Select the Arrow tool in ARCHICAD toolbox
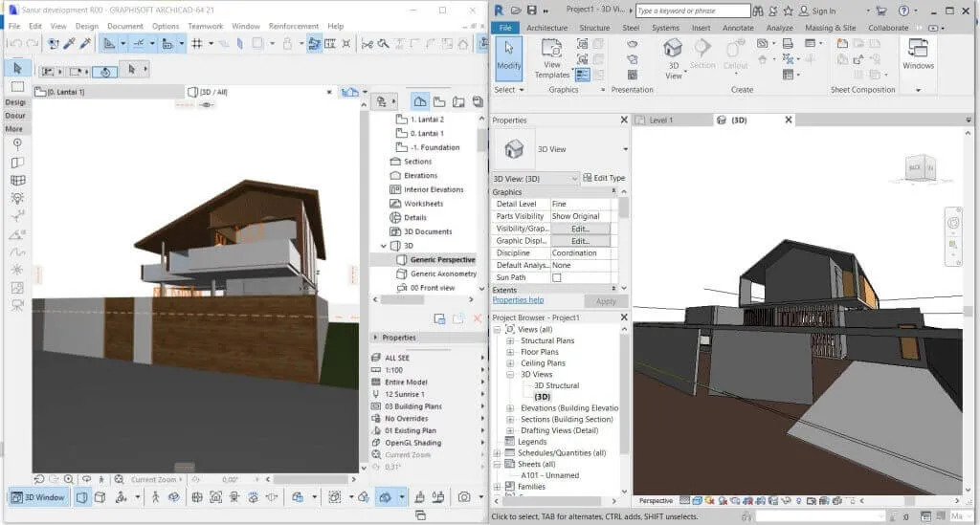980x525 pixels. tap(17, 68)
